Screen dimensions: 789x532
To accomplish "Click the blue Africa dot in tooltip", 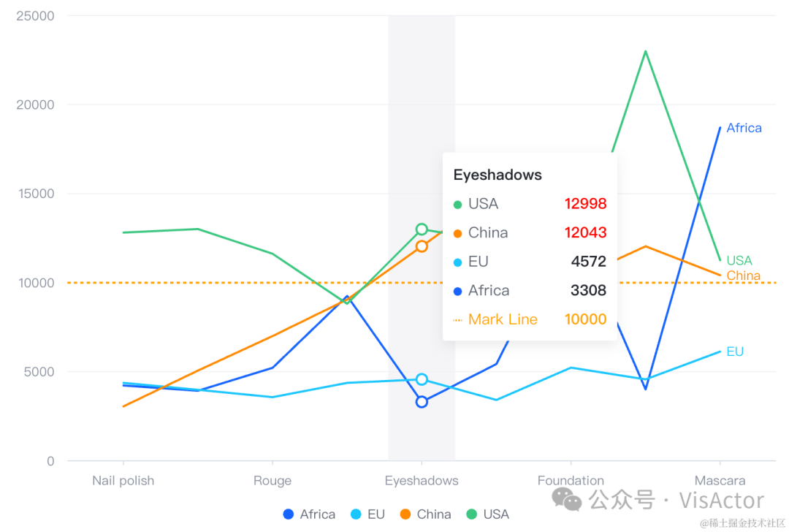I will (458, 291).
